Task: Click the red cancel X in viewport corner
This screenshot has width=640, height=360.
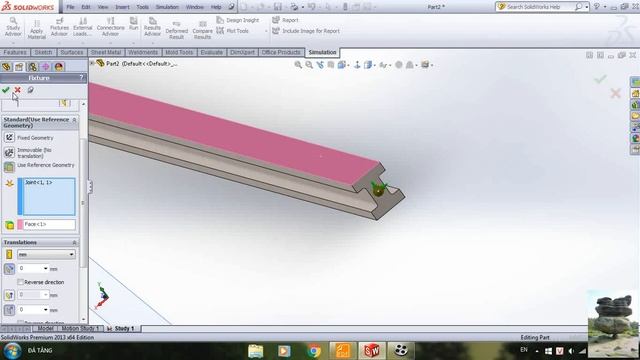Action: [x=616, y=93]
